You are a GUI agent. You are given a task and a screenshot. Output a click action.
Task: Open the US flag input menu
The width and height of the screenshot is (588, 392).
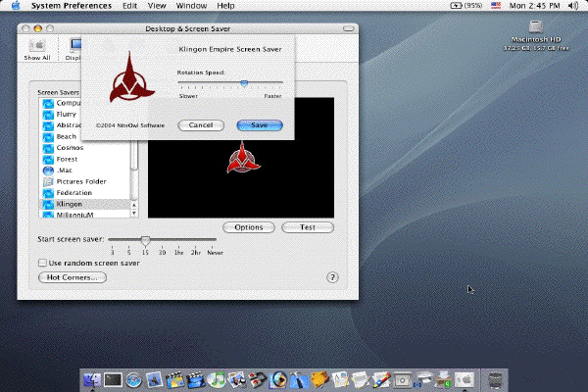[496, 6]
